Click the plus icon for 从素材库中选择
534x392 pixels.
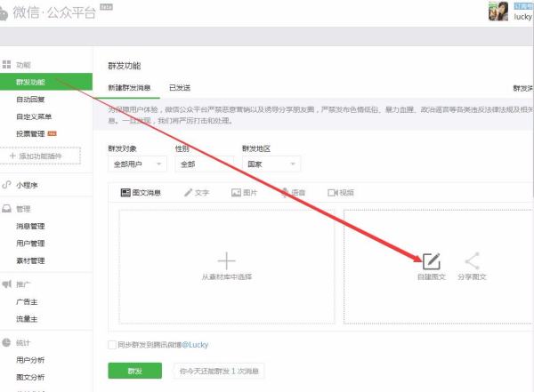(226, 261)
